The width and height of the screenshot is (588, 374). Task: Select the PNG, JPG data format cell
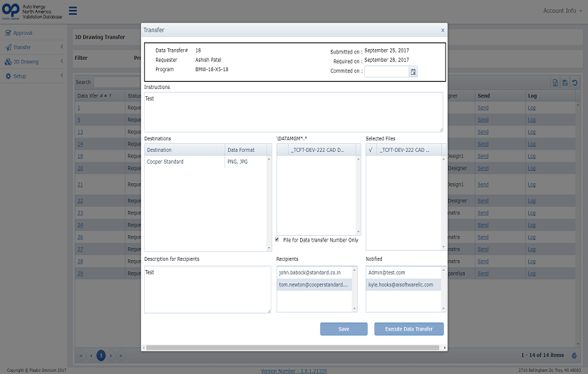[246, 162]
